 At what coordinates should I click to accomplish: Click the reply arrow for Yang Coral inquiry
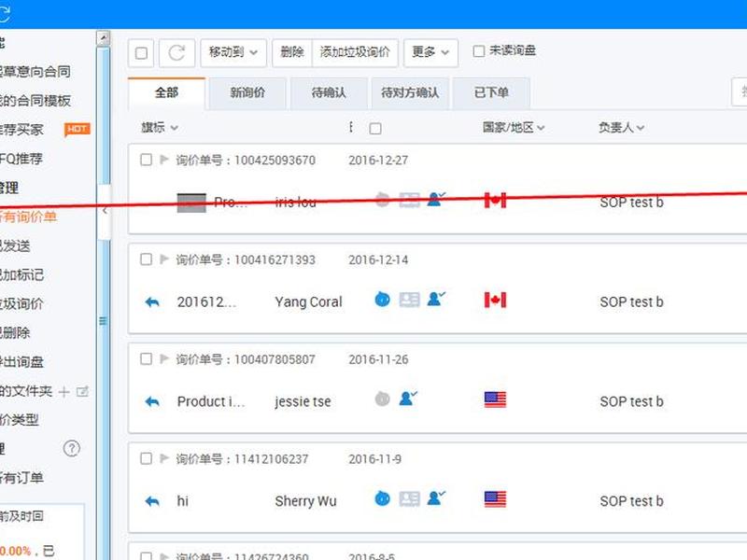click(152, 301)
